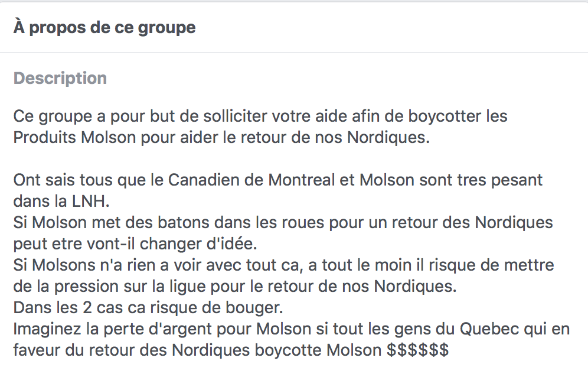Click the line starting "Produits Molson pour aider"
The image size is (588, 377).
tap(221, 138)
